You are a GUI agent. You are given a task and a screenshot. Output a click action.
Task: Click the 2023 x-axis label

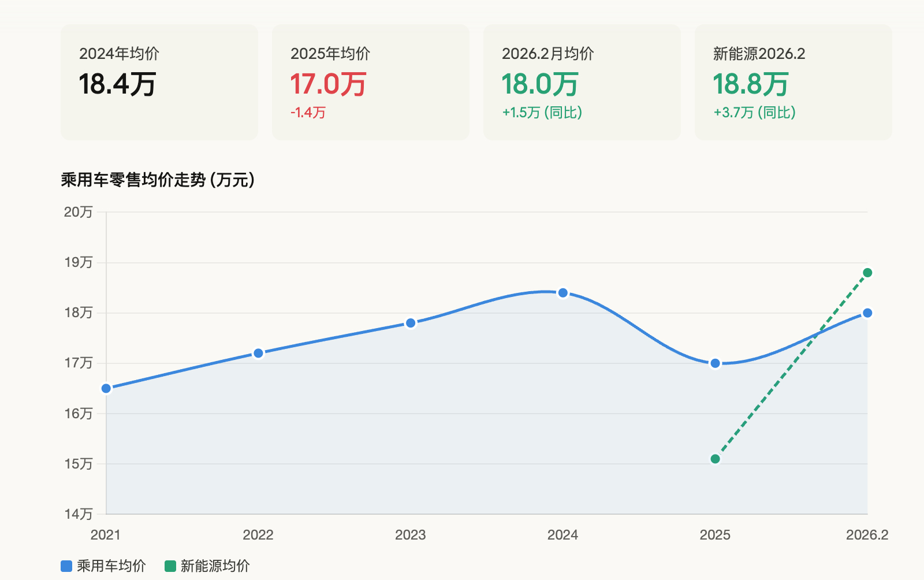411,535
